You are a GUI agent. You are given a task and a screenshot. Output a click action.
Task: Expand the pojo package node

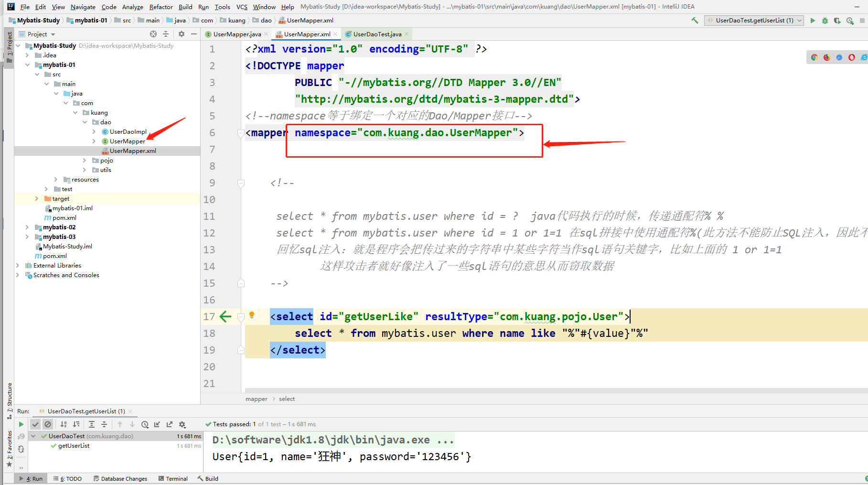(85, 161)
